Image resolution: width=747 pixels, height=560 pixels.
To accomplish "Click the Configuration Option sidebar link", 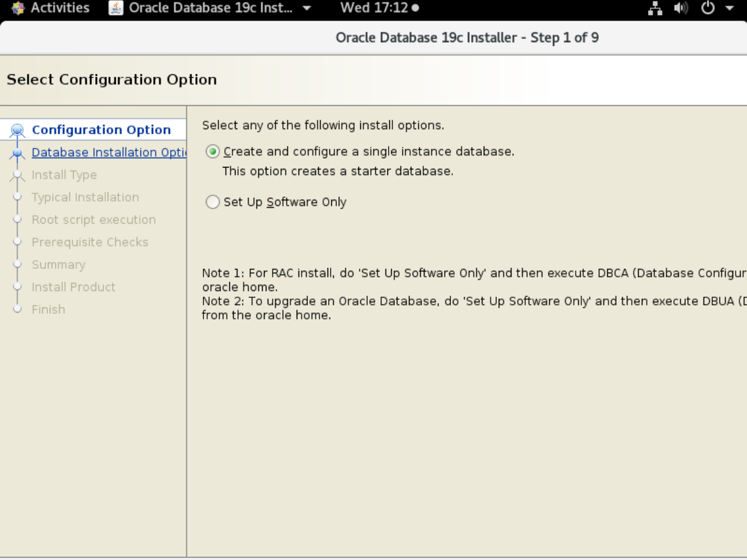I will coord(101,129).
